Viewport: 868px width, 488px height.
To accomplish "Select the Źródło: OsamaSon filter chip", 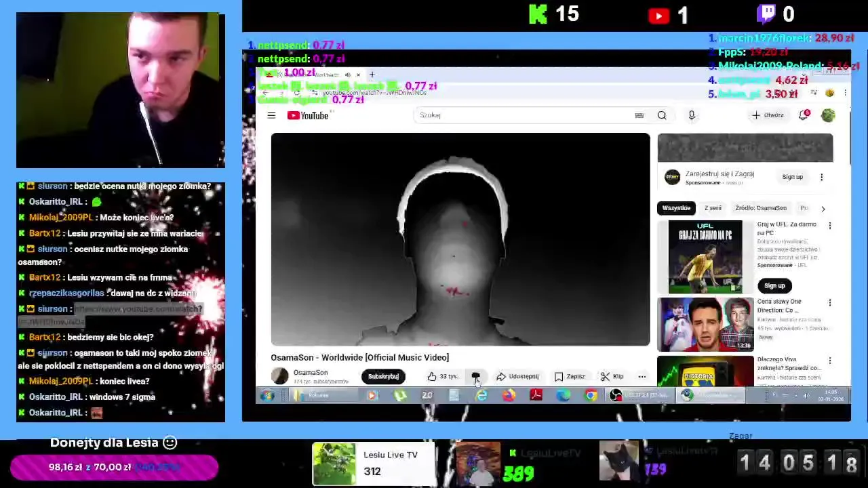I will pyautogui.click(x=761, y=208).
